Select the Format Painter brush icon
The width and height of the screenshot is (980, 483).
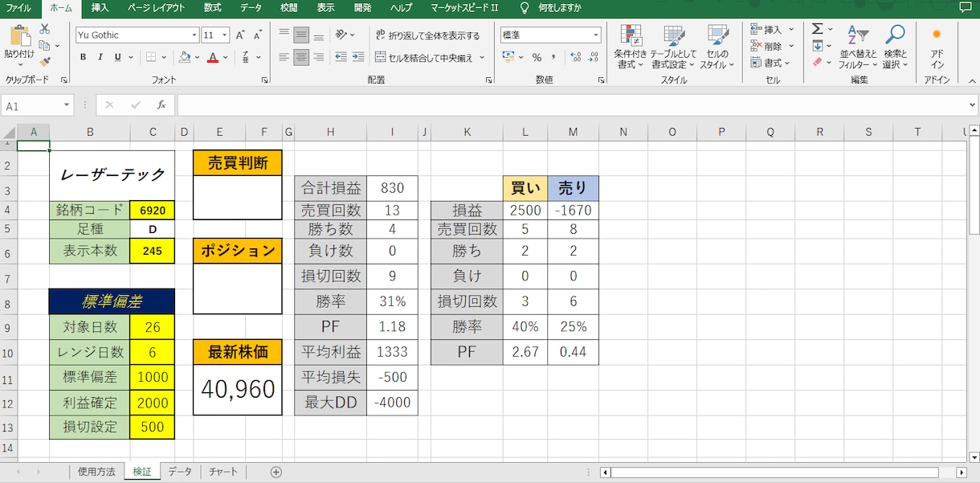[44, 60]
